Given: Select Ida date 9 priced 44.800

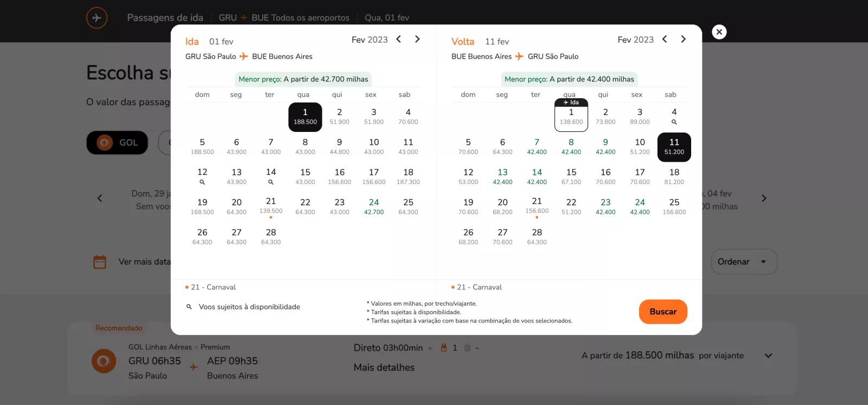Looking at the screenshot, I should coord(340,147).
